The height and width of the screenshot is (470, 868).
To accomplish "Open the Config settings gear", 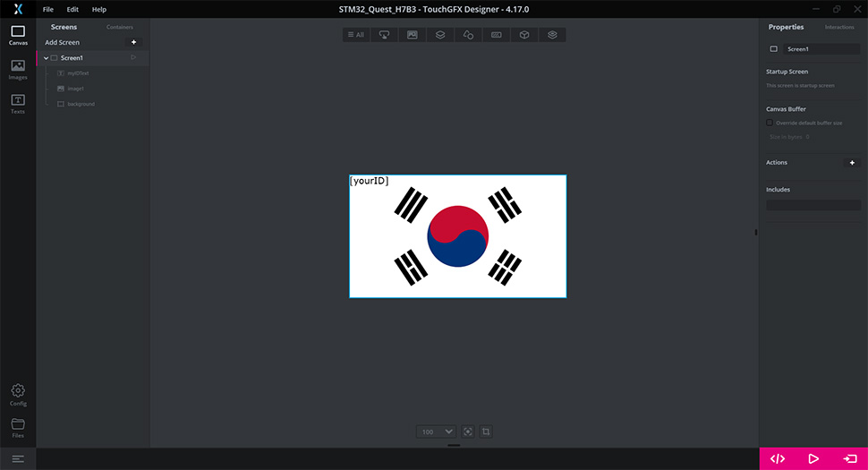I will click(18, 396).
